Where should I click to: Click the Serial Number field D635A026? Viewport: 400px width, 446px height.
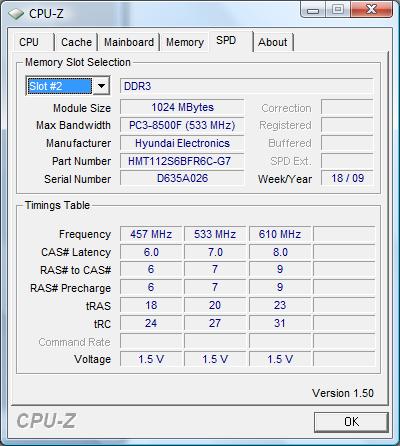click(182, 178)
